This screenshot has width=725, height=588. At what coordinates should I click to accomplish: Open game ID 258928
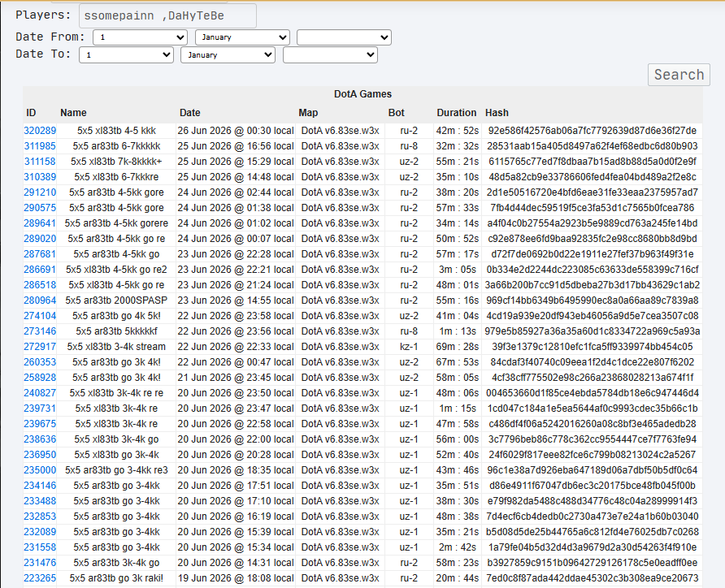coord(40,378)
